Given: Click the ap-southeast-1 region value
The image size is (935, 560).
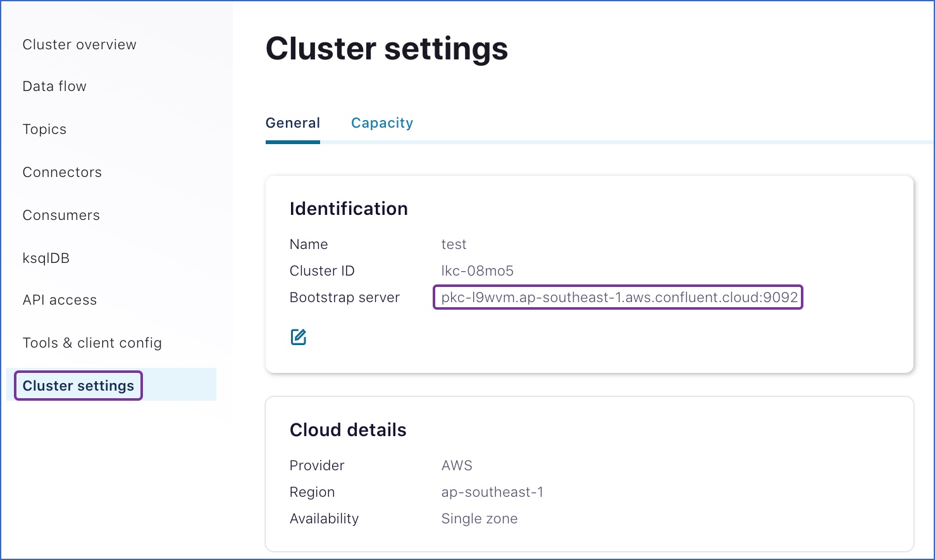Looking at the screenshot, I should pyautogui.click(x=493, y=492).
